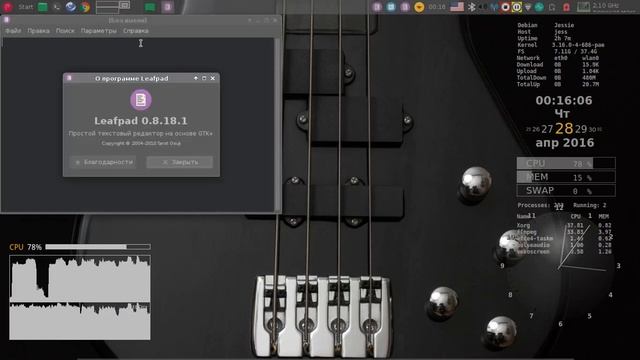Launch the blue swirl browser icon
This screenshot has height=360, width=640.
pyautogui.click(x=71, y=7)
